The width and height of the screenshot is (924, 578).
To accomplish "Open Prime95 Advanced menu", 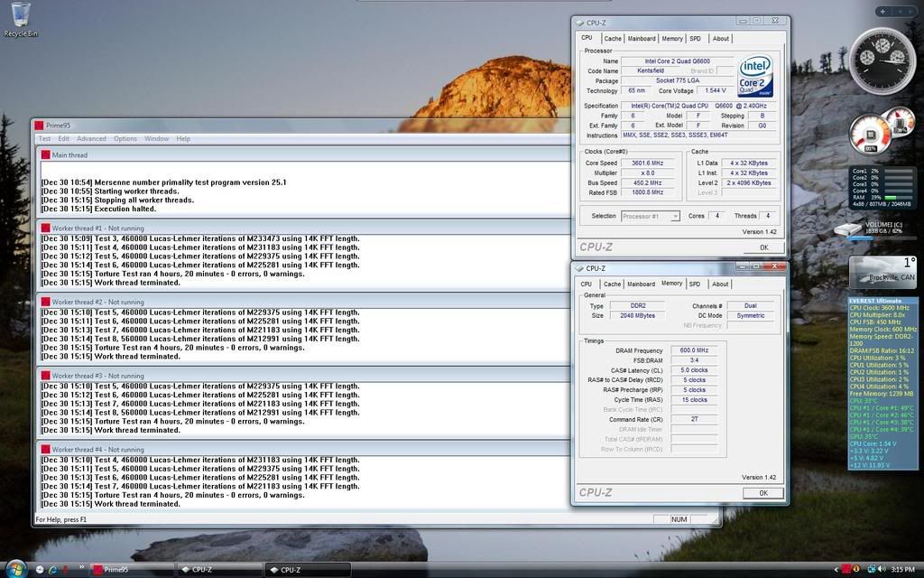I will click(91, 138).
